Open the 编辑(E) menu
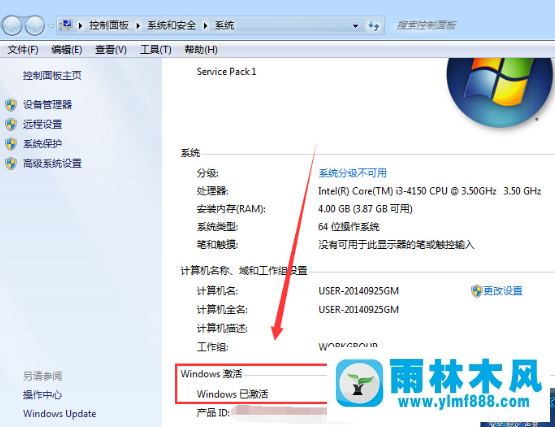555x427 pixels. [67, 50]
